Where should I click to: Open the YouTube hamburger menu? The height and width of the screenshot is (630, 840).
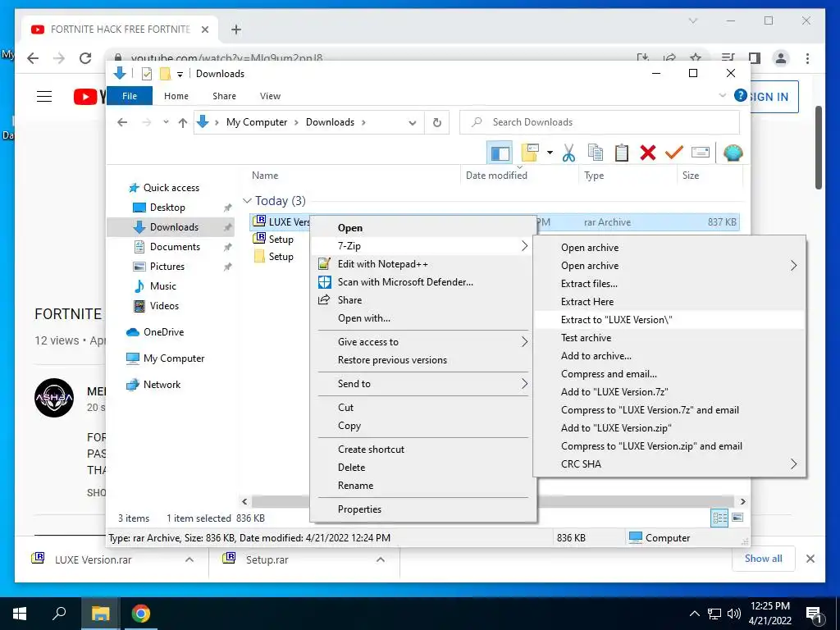tap(44, 97)
